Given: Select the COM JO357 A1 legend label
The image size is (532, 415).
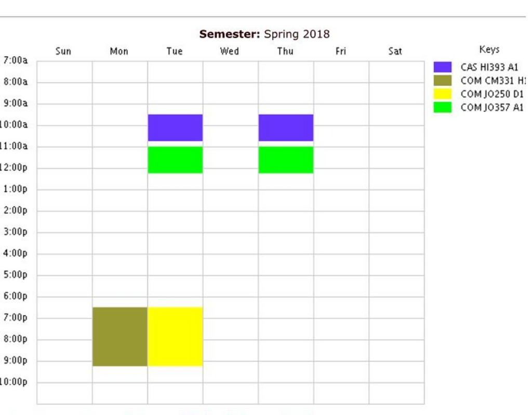Looking at the screenshot, I should (492, 108).
